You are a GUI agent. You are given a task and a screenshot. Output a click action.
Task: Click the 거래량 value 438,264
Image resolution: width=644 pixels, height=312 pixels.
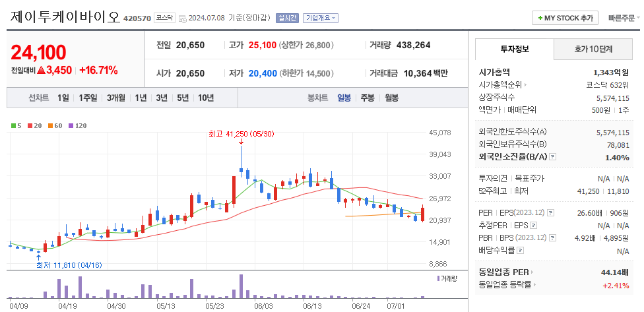413,45
